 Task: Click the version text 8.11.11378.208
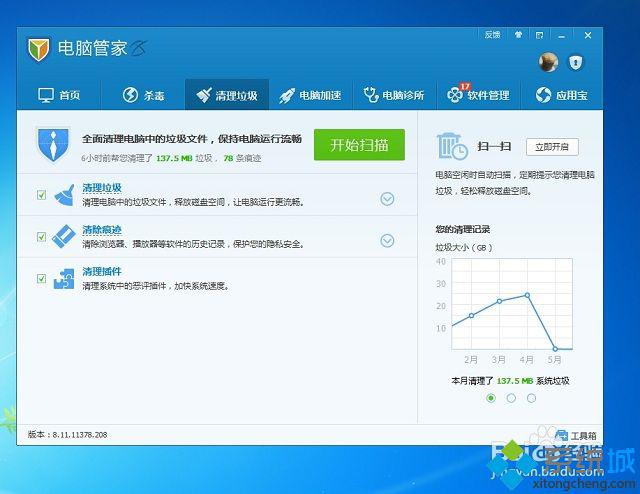tap(80, 435)
